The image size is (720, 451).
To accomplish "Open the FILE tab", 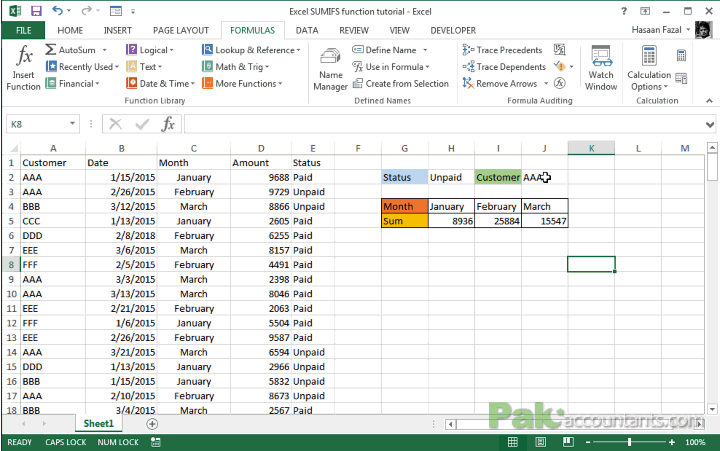I will tap(23, 30).
